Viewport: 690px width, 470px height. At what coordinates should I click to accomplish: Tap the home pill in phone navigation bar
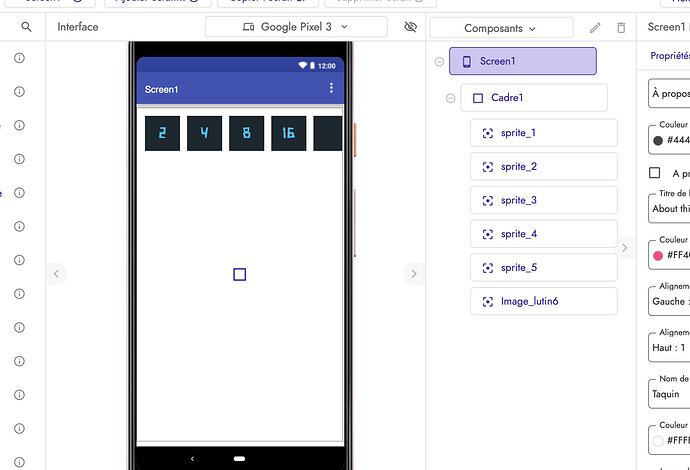[x=239, y=459]
